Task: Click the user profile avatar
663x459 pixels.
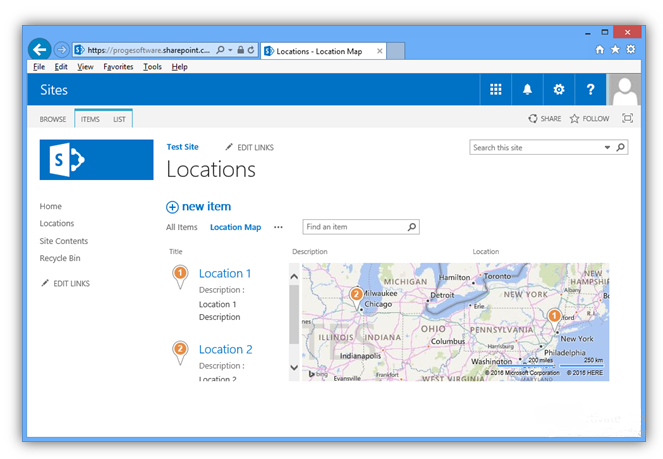Action: [x=624, y=90]
